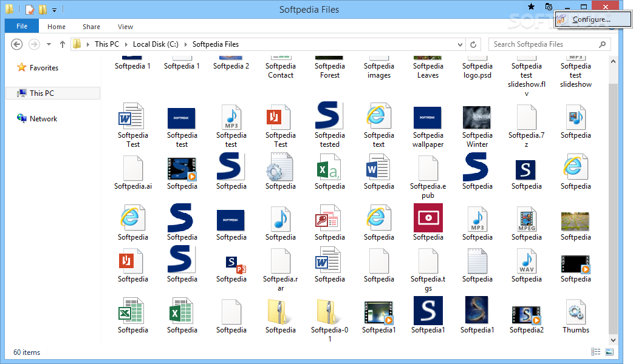The width and height of the screenshot is (633, 364).
Task: Select the Softpedia garden photo thumbnail
Action: tap(576, 226)
